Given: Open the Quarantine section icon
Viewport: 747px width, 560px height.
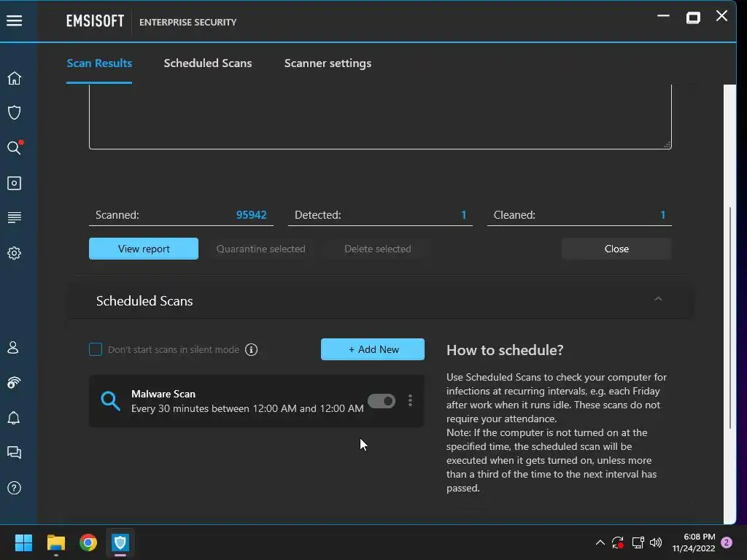Looking at the screenshot, I should tap(15, 183).
